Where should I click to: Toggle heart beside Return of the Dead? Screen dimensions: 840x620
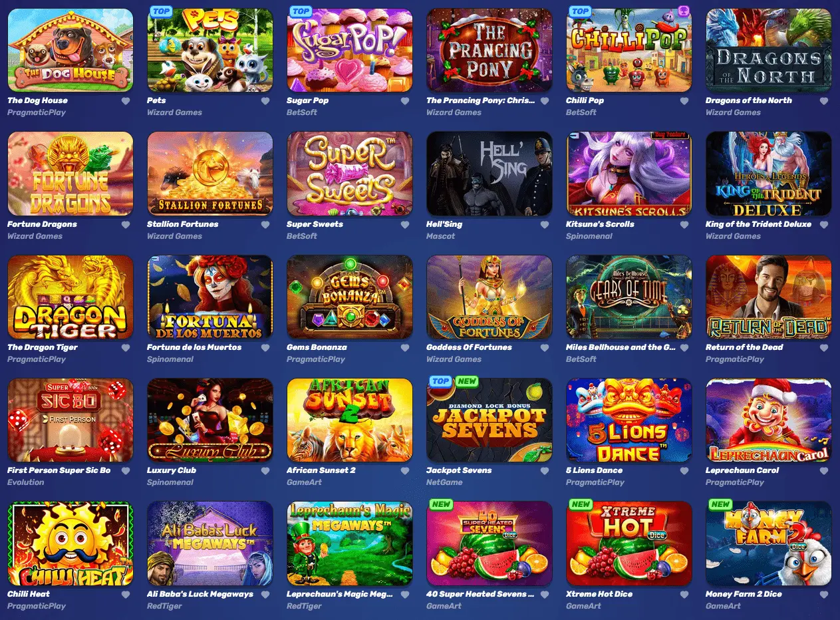click(x=824, y=348)
